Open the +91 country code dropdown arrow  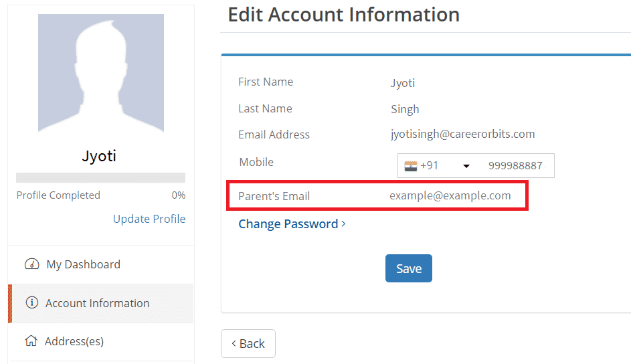point(466,166)
